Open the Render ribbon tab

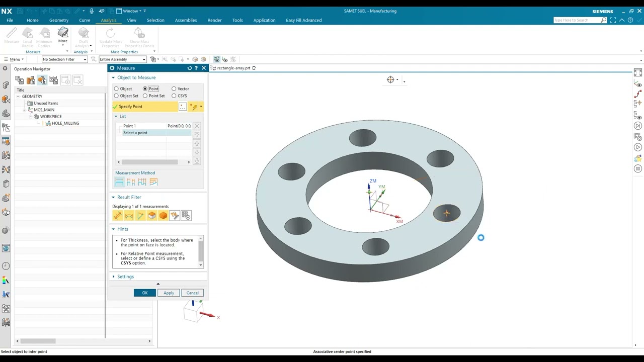[214, 20]
